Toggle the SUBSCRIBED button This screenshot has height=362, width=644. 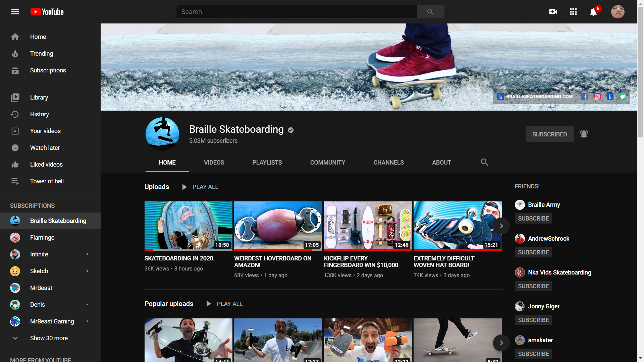point(549,134)
